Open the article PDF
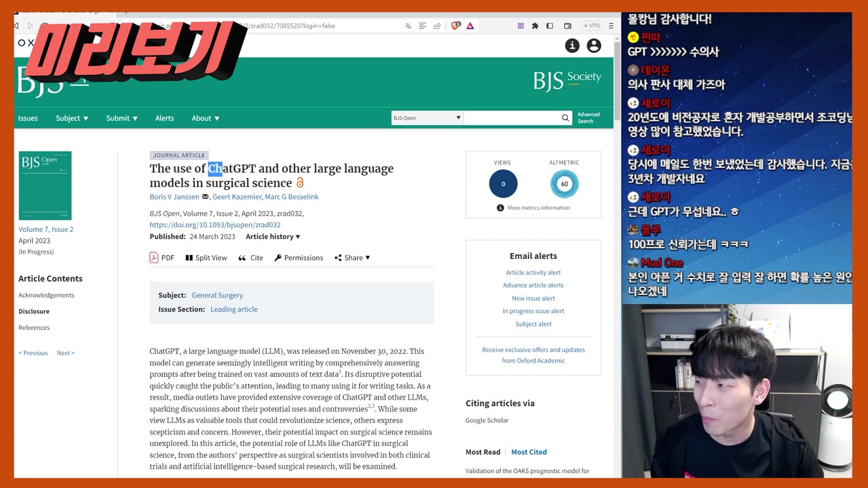This screenshot has height=488, width=868. [162, 258]
